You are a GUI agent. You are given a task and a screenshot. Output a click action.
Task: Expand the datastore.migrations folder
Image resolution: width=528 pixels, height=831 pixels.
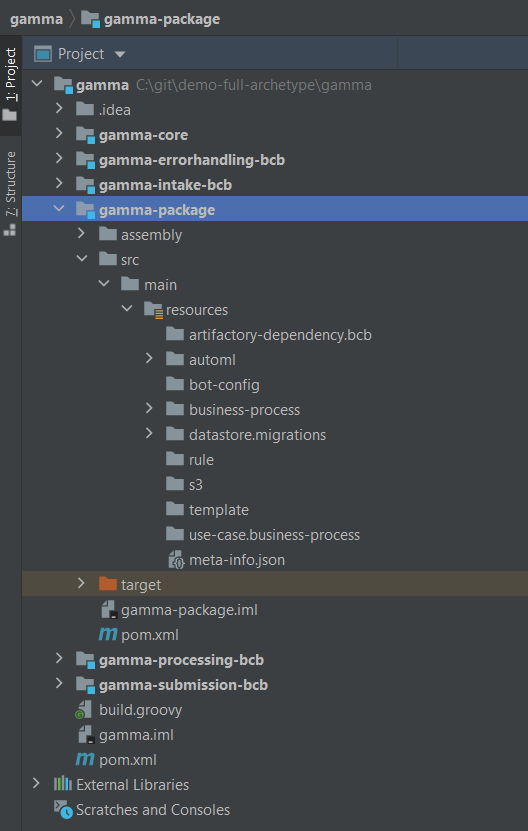(149, 434)
